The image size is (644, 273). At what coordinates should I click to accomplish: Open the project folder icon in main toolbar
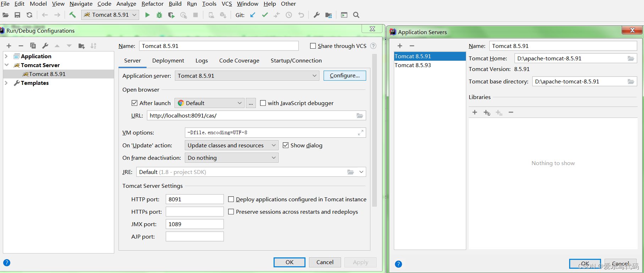pyautogui.click(x=6, y=15)
